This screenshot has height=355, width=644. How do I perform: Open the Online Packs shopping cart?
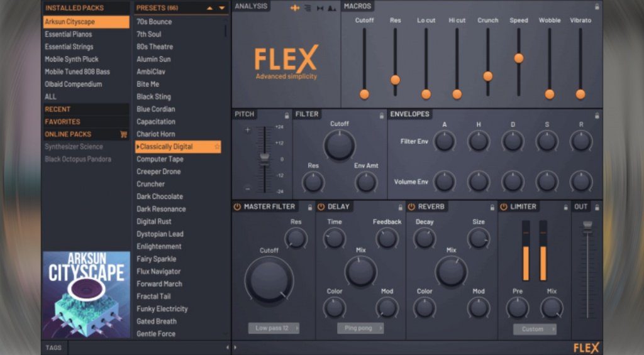tap(123, 134)
